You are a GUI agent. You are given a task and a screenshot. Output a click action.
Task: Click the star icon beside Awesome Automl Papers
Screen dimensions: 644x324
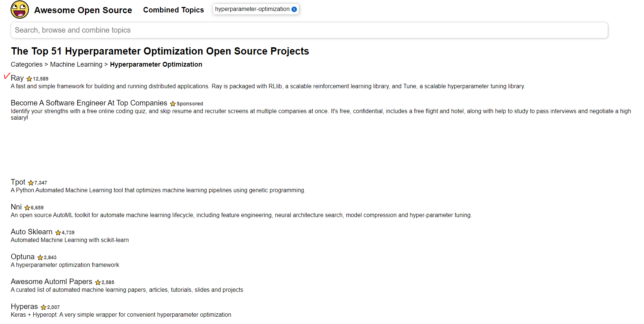coord(98,283)
